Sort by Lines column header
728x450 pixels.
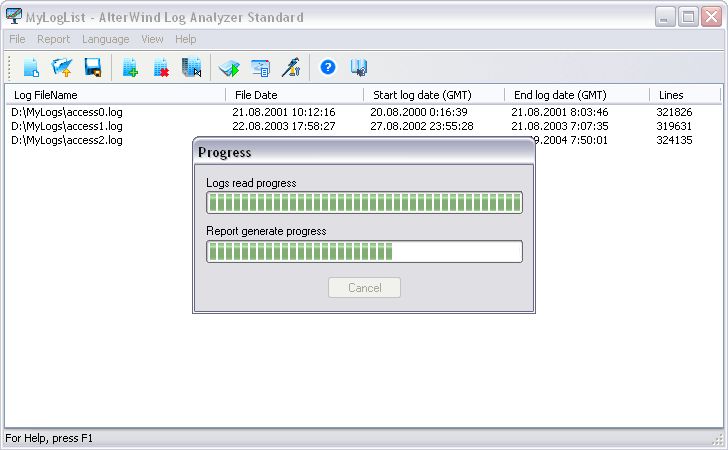(x=685, y=95)
